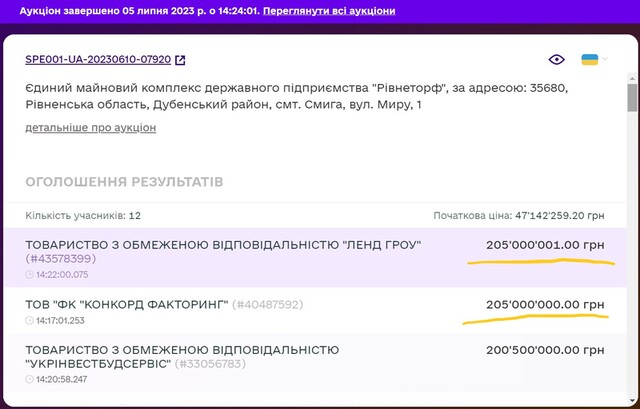This screenshot has height=409, width=640.
Task: Click the "Аукціон завершено 05 липня 2023" banner text
Action: pos(140,11)
